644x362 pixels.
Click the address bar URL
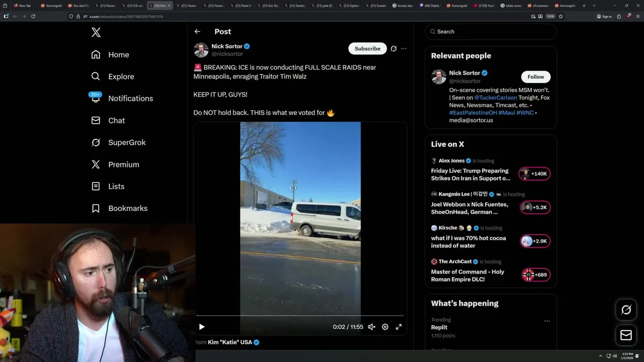point(126,17)
